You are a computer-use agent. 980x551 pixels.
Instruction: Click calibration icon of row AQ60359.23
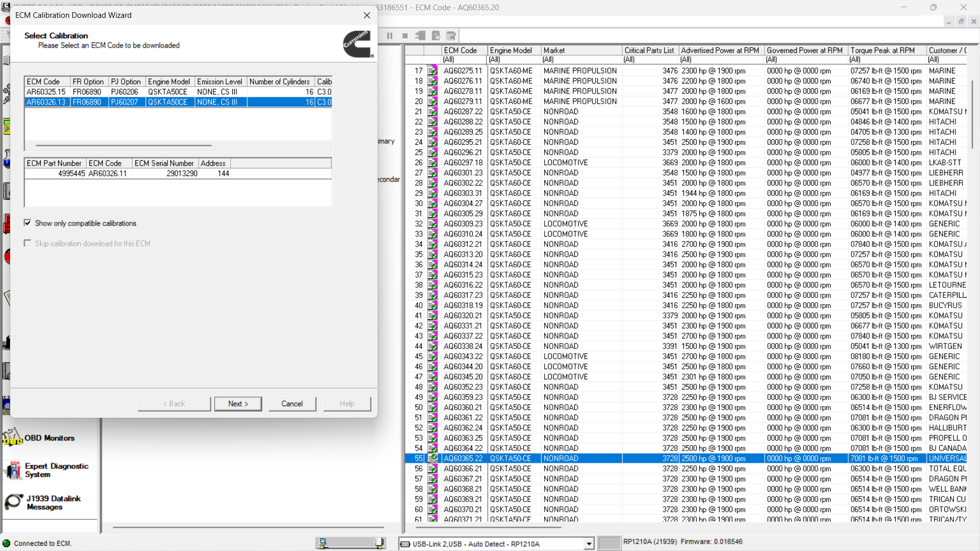coord(432,397)
